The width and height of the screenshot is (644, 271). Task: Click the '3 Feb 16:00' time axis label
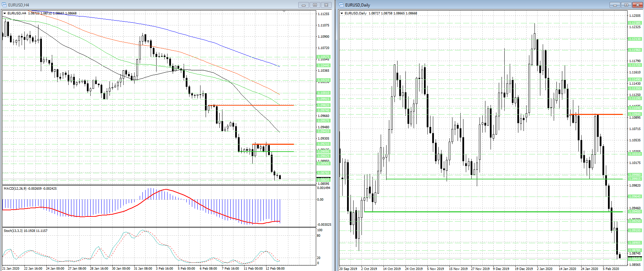(x=164, y=269)
